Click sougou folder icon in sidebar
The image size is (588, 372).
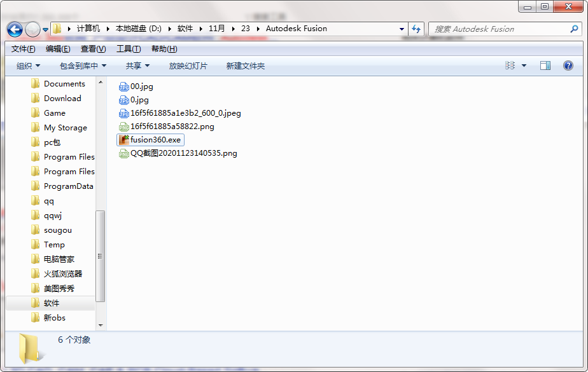pos(35,230)
